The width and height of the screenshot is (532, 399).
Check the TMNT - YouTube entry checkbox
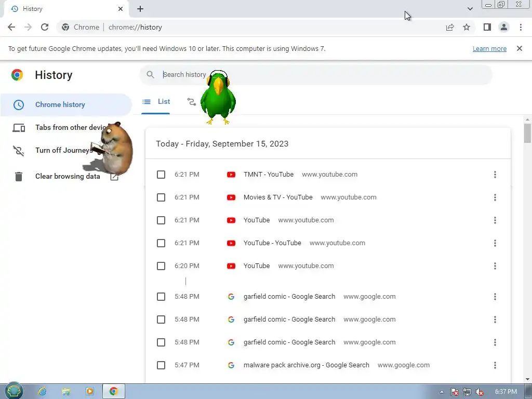(x=161, y=175)
